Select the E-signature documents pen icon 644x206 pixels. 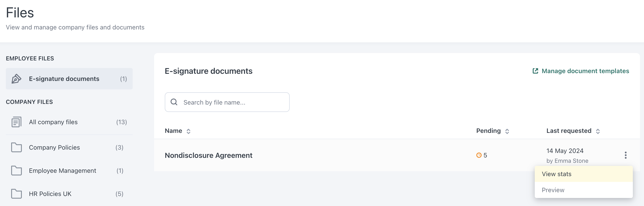(x=16, y=78)
